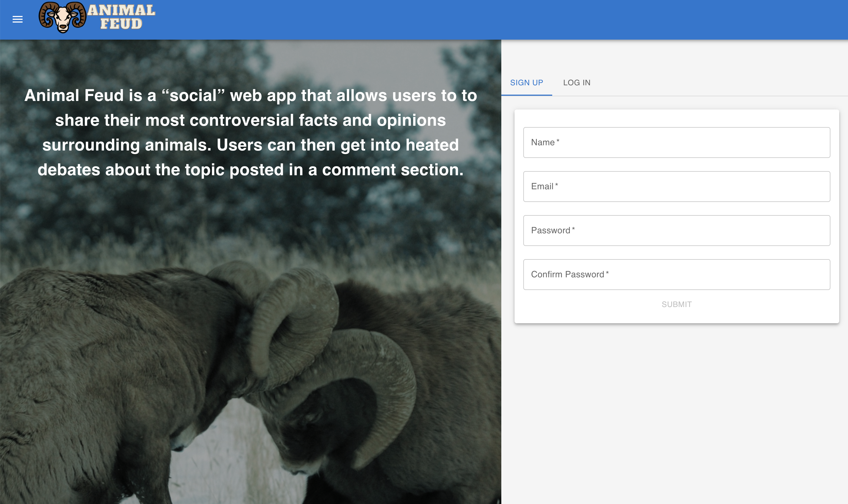Switch to the LOG IN tab
This screenshot has width=848, height=504.
(577, 83)
